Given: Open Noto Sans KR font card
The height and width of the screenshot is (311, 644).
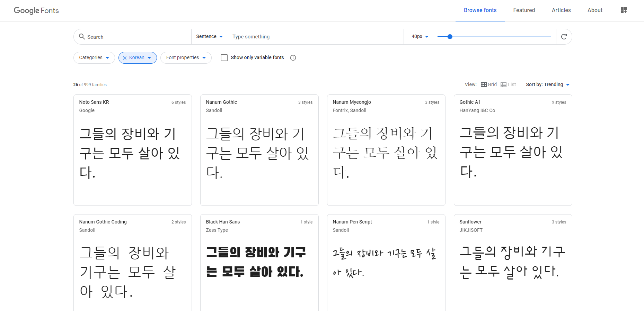Looking at the screenshot, I should [133, 150].
